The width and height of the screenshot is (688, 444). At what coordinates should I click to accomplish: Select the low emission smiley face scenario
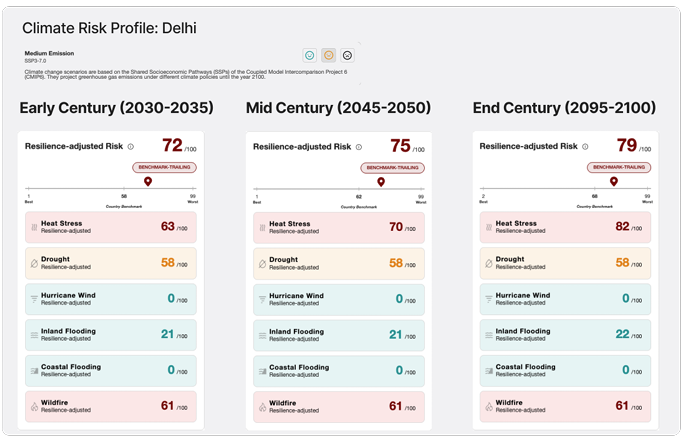click(309, 55)
